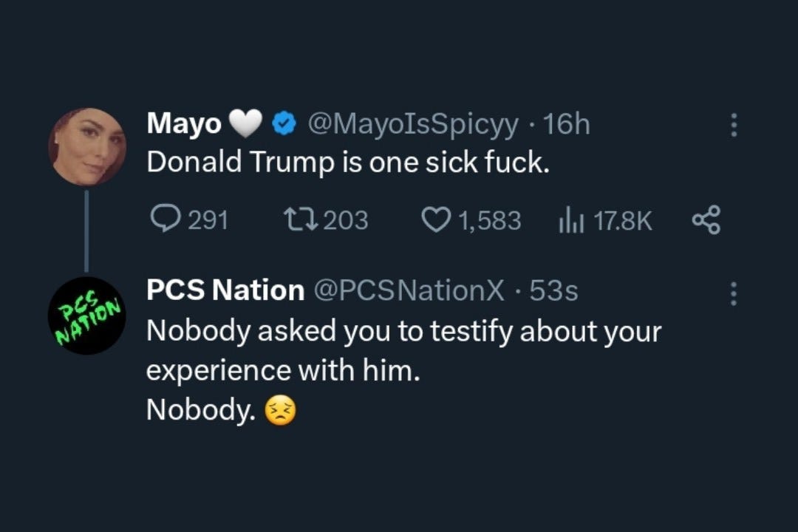Click the reply count showing 291

(x=208, y=219)
